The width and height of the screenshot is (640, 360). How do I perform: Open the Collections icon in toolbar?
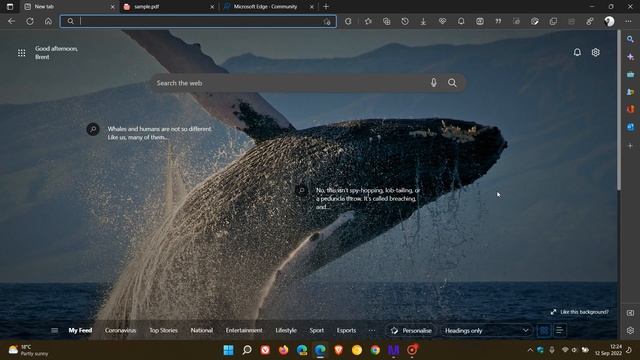pyautogui.click(x=387, y=21)
